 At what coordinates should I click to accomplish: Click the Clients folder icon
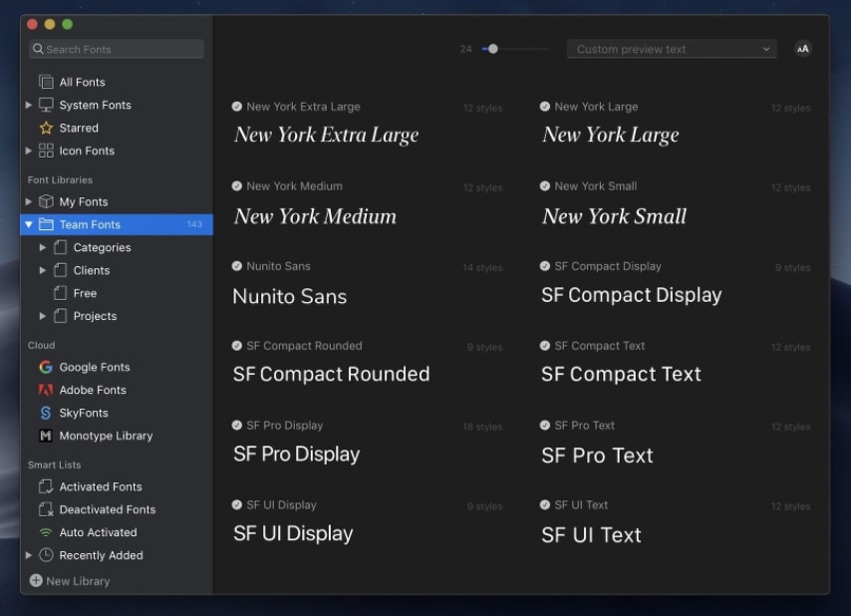(x=60, y=270)
